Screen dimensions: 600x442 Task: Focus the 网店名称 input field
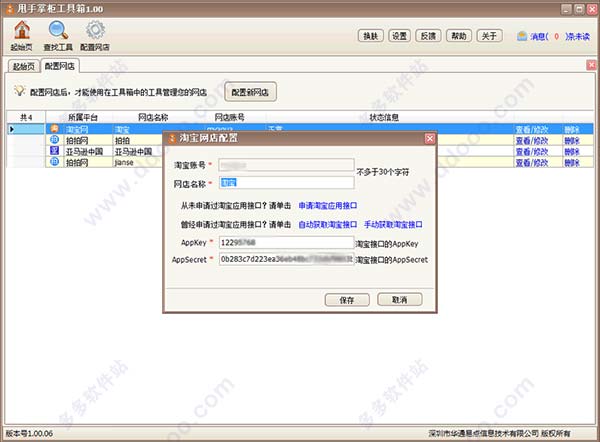287,183
